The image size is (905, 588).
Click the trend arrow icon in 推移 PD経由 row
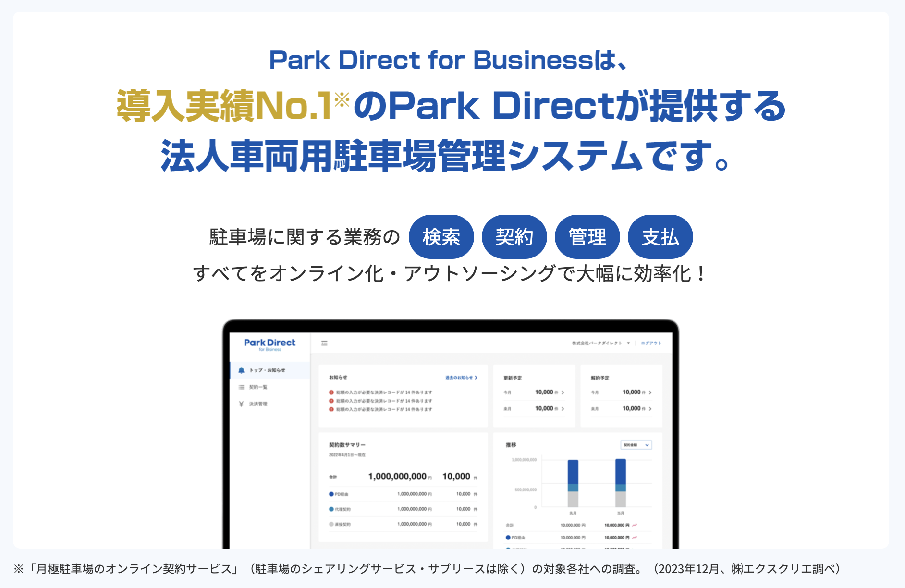point(635,538)
